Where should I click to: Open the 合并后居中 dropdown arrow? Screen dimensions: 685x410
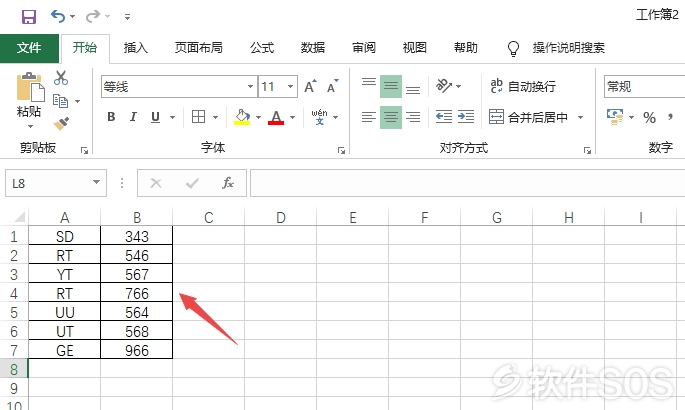pos(580,117)
